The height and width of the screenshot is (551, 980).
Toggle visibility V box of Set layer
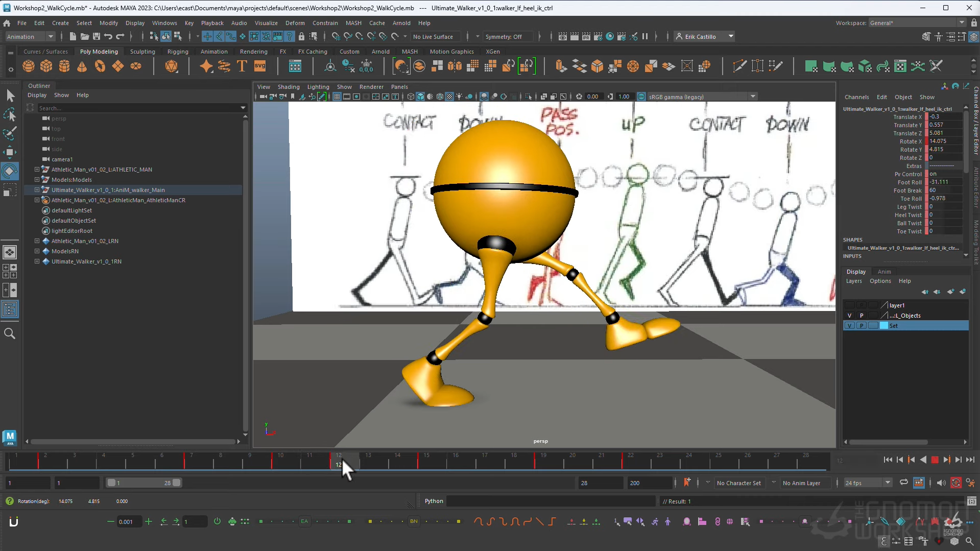coord(849,326)
